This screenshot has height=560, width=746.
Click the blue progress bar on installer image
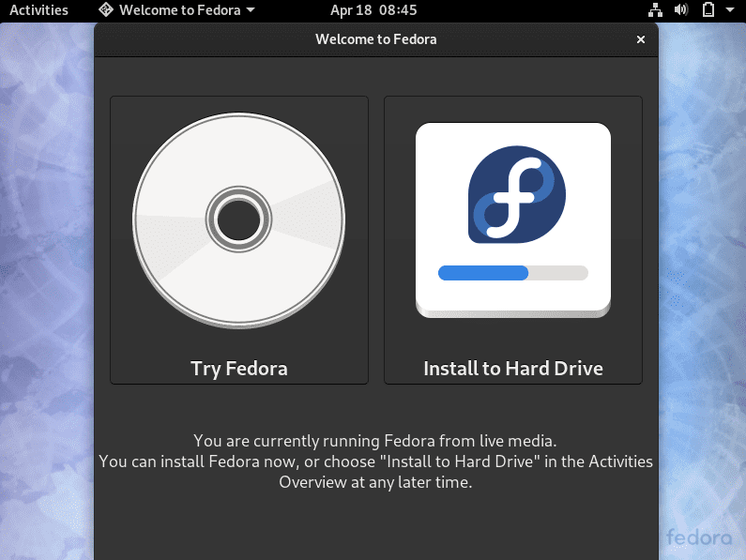[483, 273]
